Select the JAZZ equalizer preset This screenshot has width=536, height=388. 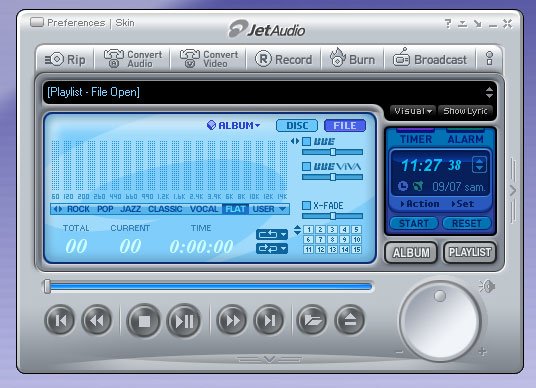(x=130, y=209)
